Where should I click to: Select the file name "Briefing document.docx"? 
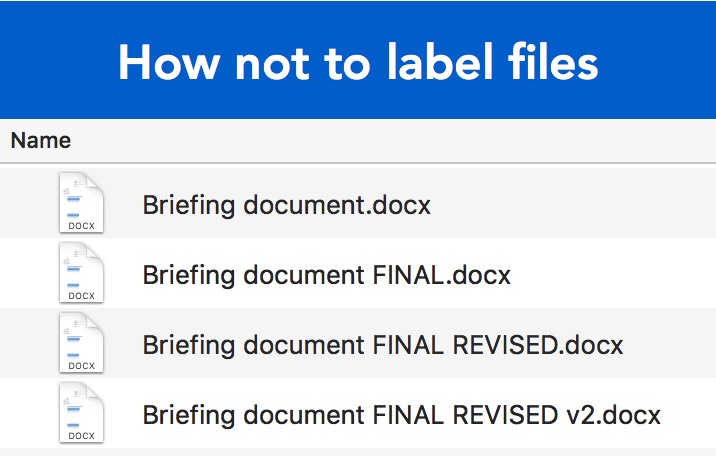[x=287, y=206]
